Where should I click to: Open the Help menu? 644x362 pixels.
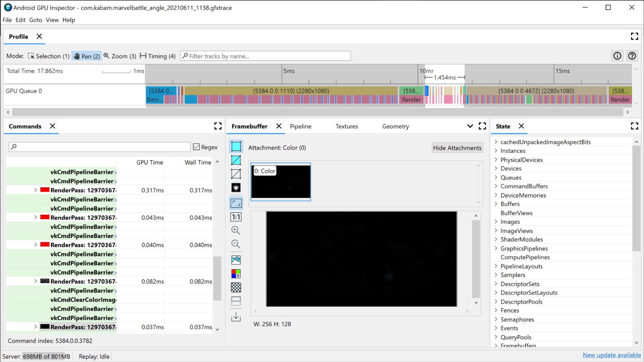69,20
